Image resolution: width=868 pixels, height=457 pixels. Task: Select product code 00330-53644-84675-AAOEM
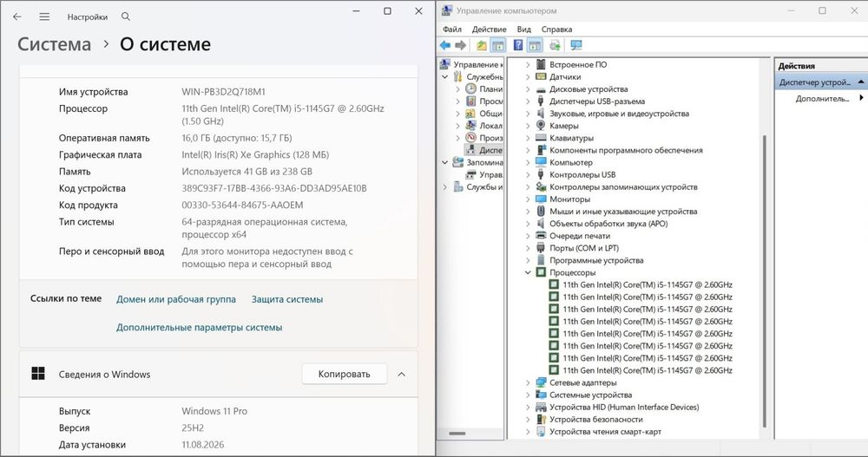[x=242, y=205]
